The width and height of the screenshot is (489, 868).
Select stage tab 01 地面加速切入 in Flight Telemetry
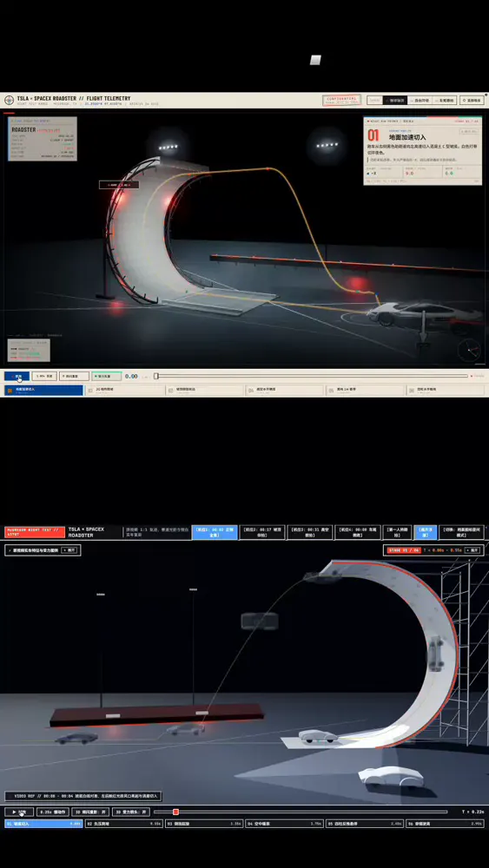point(43,391)
